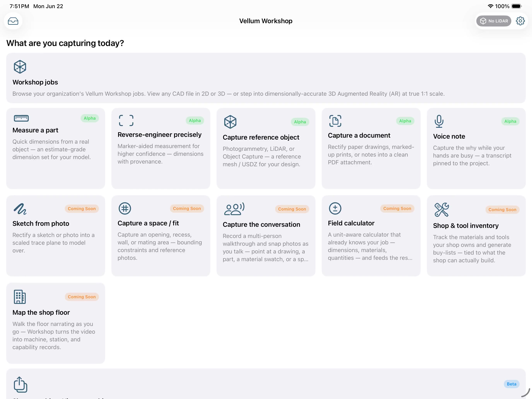Screen dimensions: 532x399
Task: Tap the wrench and screwdriver icon on Shop inventory
Action: coord(442,210)
